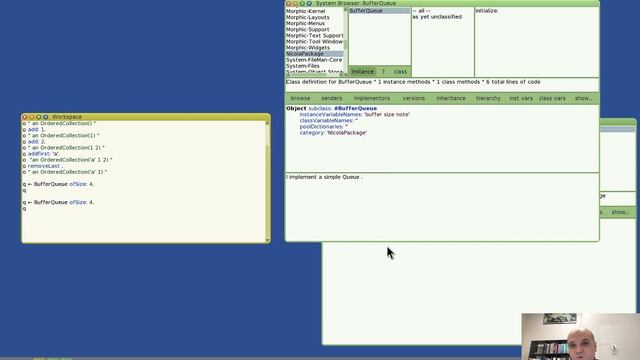Click the Workspace scrollbar up arrow
Image resolution: width=640 pixels, height=360 pixels.
click(x=268, y=123)
